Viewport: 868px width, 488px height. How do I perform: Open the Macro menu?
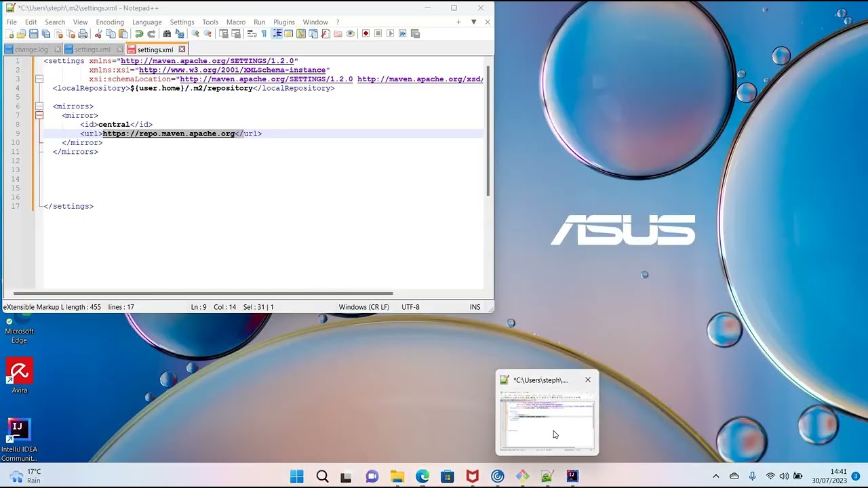tap(236, 22)
